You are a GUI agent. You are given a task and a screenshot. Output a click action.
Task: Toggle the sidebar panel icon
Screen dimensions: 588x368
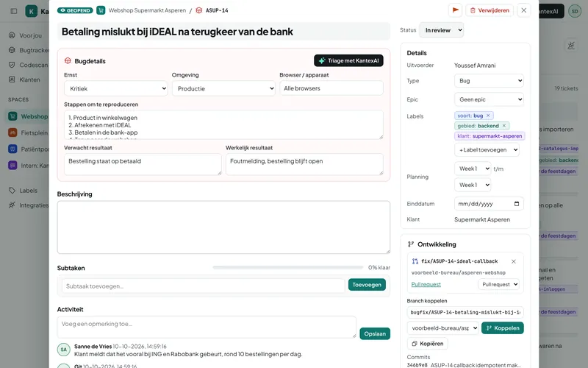pyautogui.click(x=14, y=11)
